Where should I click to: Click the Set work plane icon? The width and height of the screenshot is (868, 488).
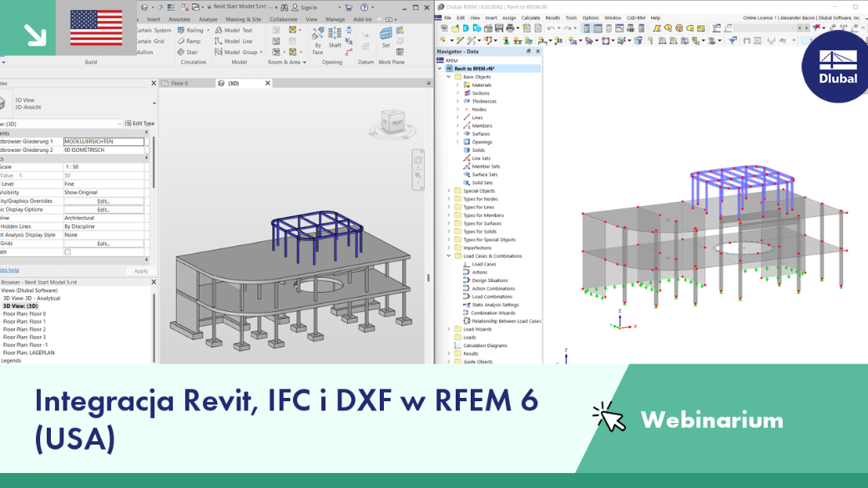[x=386, y=38]
